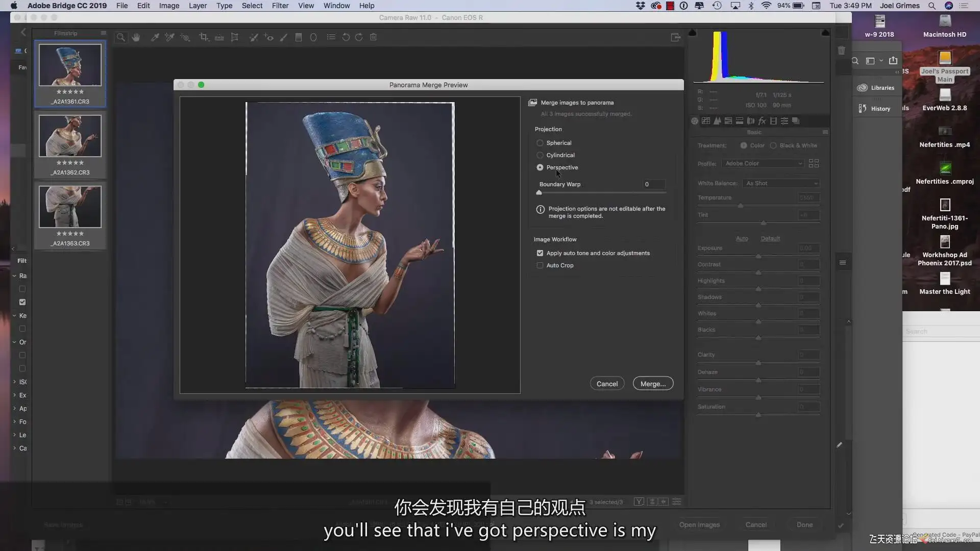Open Basic panel options menu
980x551 pixels.
(825, 132)
